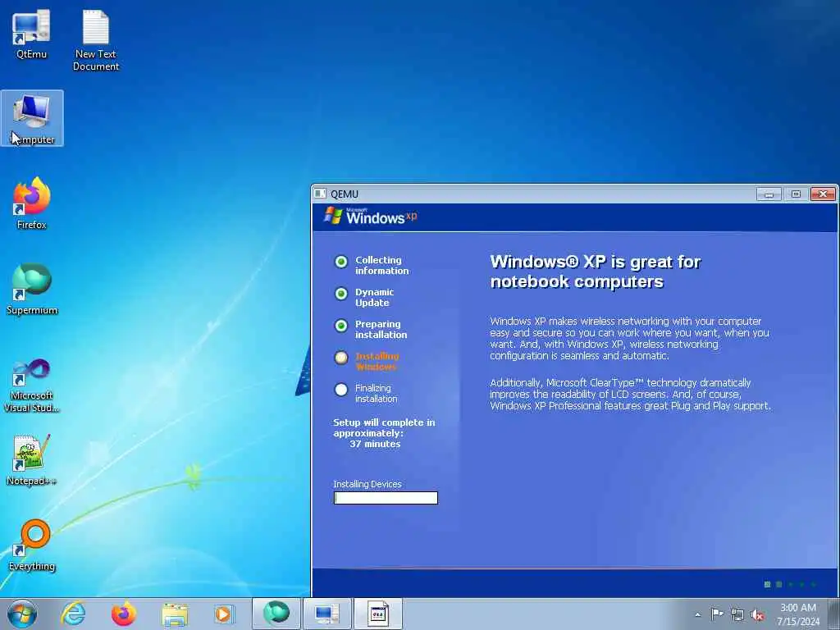
Task: Switch to Supermium in the taskbar
Action: point(276,614)
